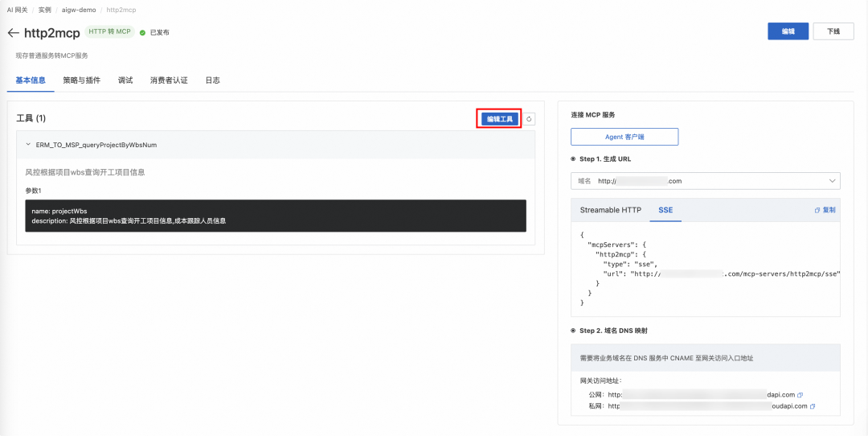Viewport: 868px width, 436px height.
Task: Click the refresh icon next to 编辑工具
Action: 529,119
